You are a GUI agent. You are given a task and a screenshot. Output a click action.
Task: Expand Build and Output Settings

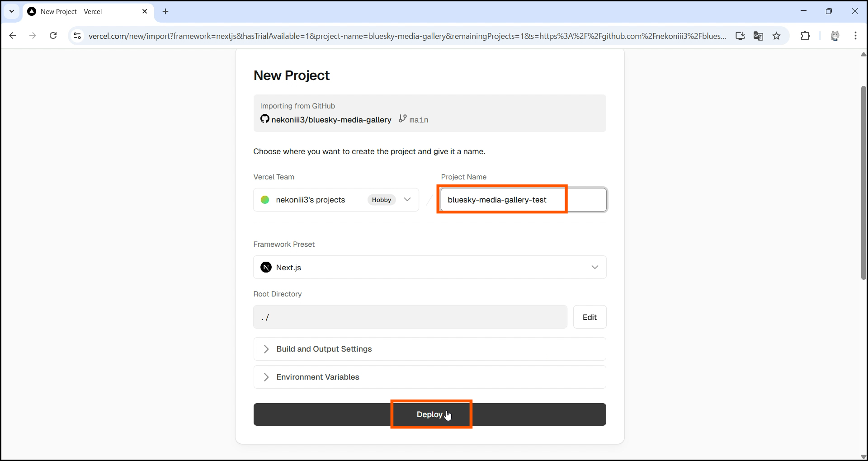430,349
